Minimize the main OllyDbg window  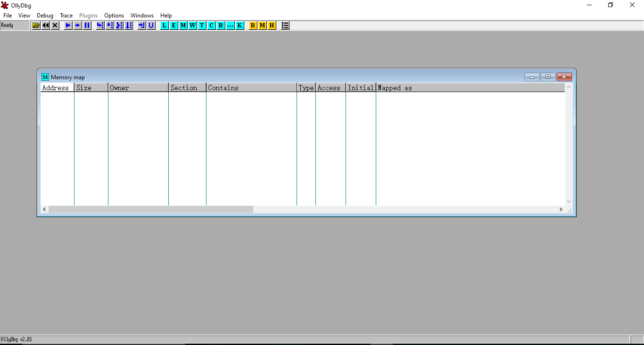click(x=589, y=5)
